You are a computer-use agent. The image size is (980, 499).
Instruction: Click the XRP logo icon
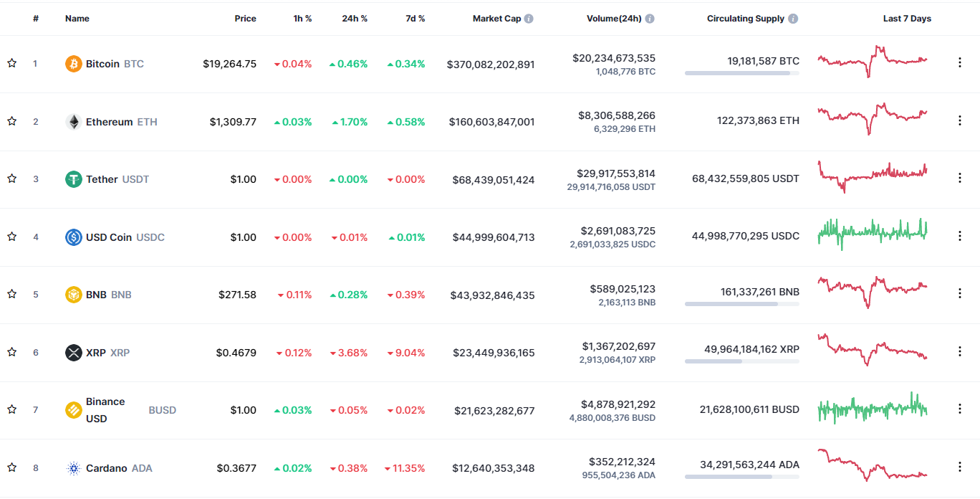tap(74, 353)
